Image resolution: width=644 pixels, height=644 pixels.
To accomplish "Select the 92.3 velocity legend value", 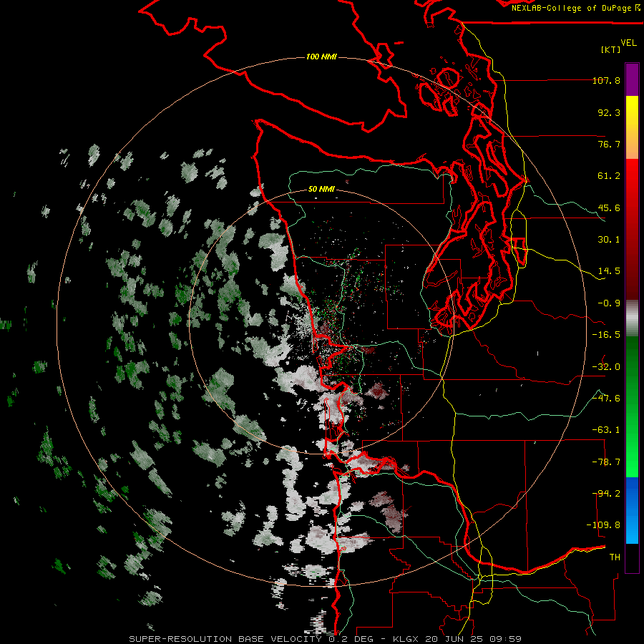I will coord(609,112).
